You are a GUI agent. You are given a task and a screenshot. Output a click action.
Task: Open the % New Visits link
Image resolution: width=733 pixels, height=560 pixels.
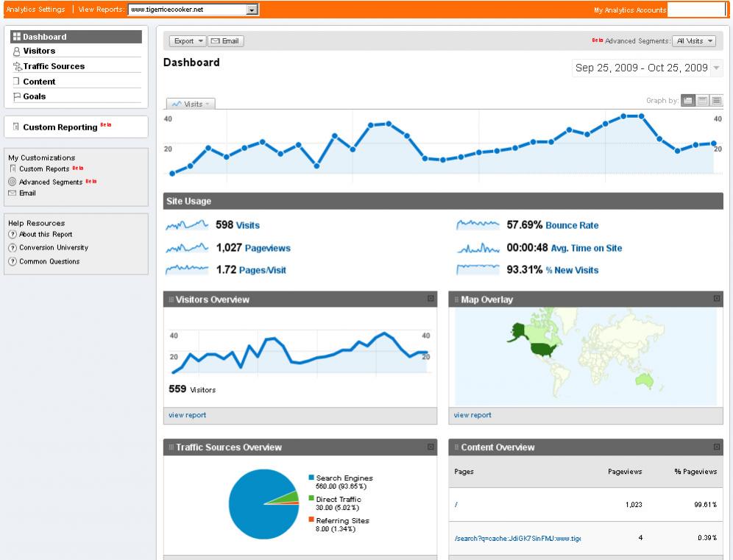[x=572, y=270]
